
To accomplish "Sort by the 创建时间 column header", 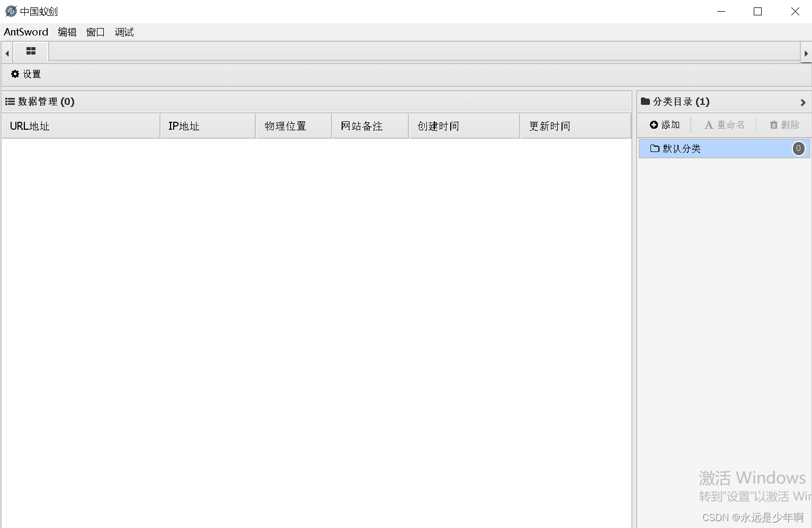I will [x=465, y=126].
